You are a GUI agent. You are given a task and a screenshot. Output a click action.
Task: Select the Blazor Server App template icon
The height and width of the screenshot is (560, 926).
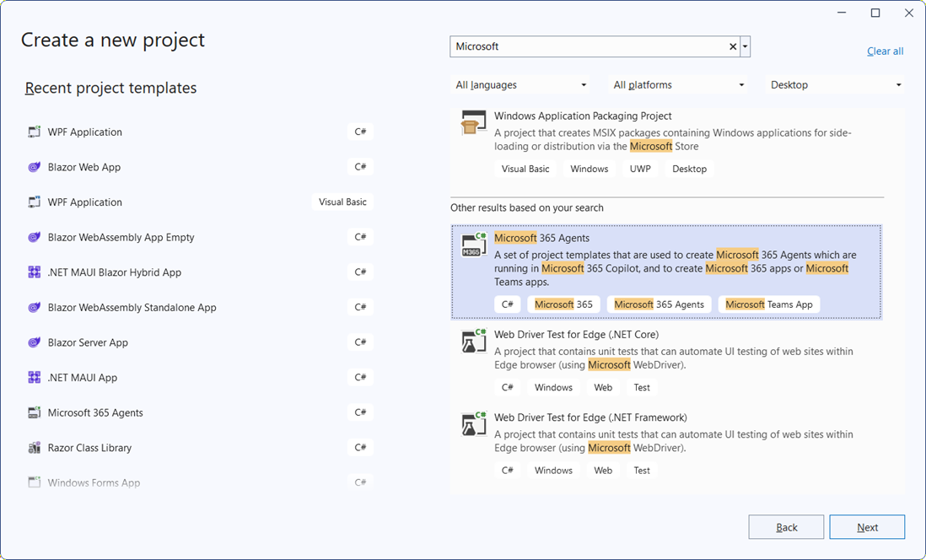tap(34, 342)
